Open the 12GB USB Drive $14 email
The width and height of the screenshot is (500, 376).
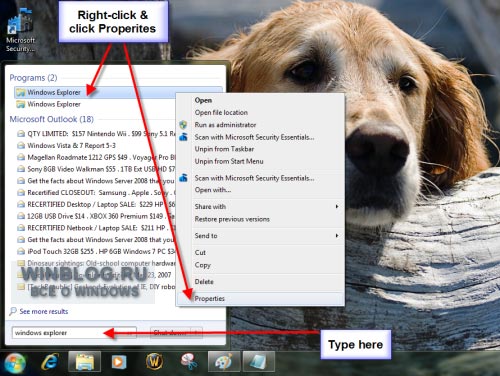click(101, 216)
